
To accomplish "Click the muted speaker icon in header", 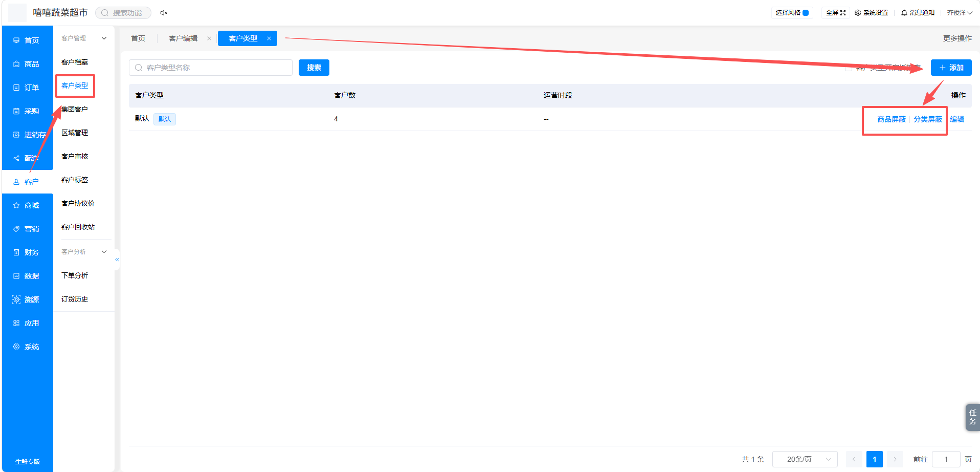I will click(x=164, y=13).
